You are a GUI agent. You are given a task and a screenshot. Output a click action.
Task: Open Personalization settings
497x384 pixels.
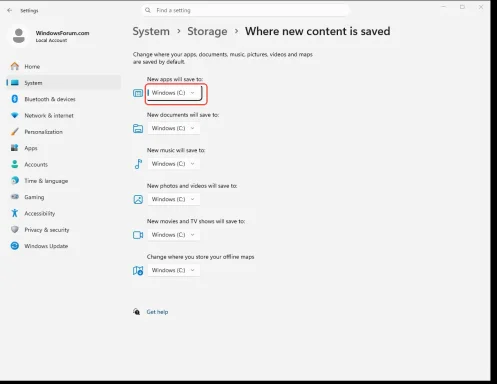tap(63, 132)
